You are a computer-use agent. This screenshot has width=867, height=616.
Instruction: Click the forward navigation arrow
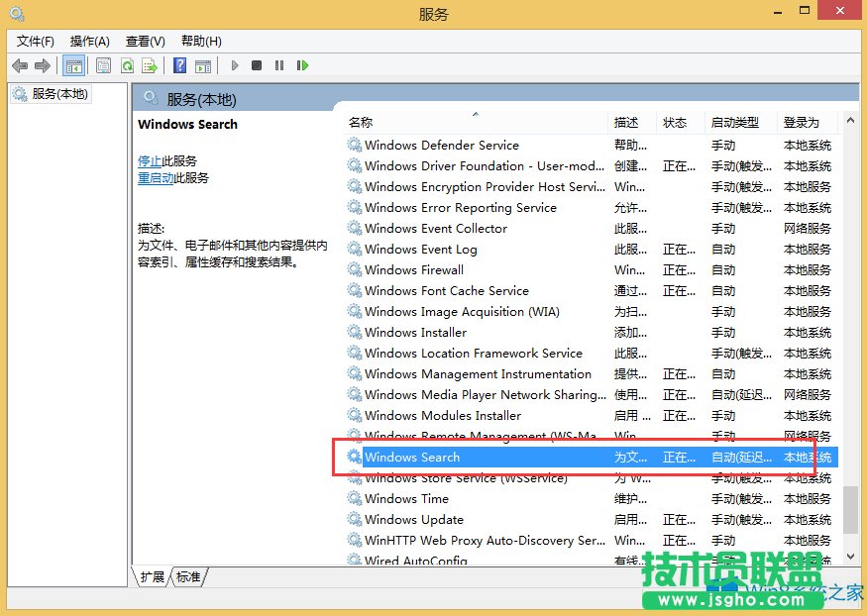point(41,65)
